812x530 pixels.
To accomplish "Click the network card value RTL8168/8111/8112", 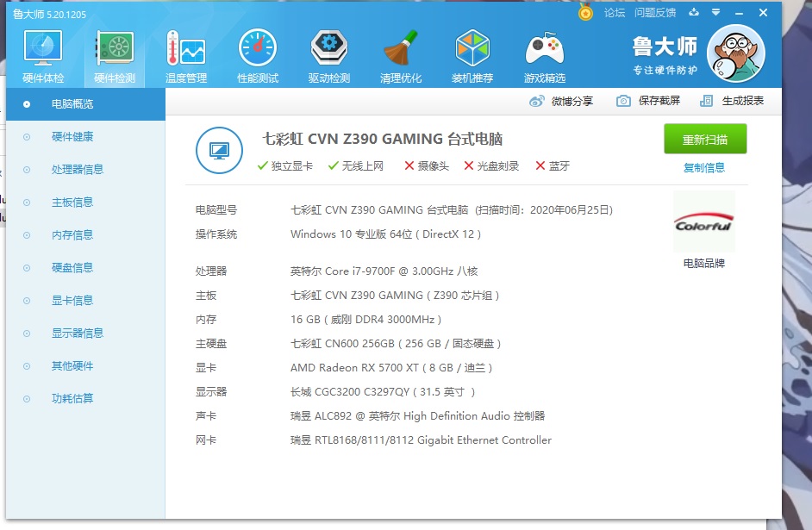I will point(421,440).
